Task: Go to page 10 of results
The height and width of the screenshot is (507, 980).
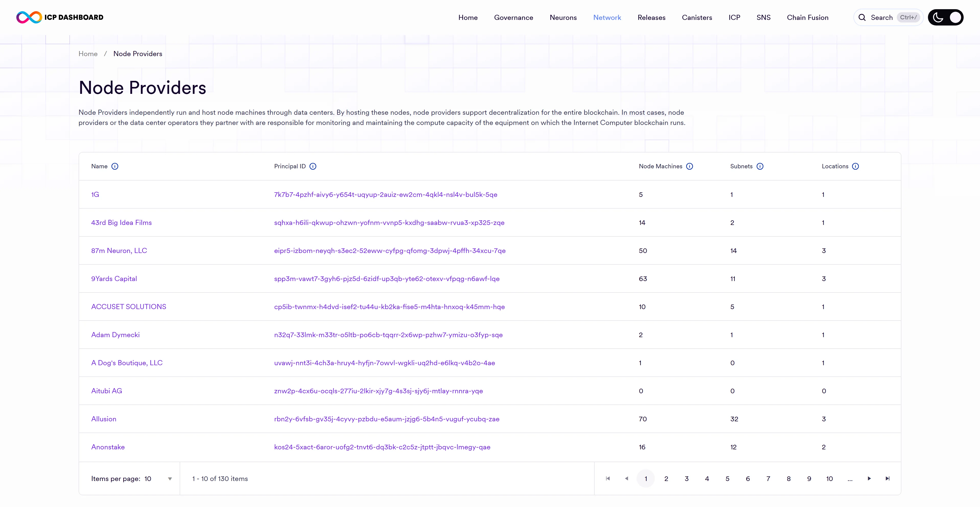Action: click(829, 478)
